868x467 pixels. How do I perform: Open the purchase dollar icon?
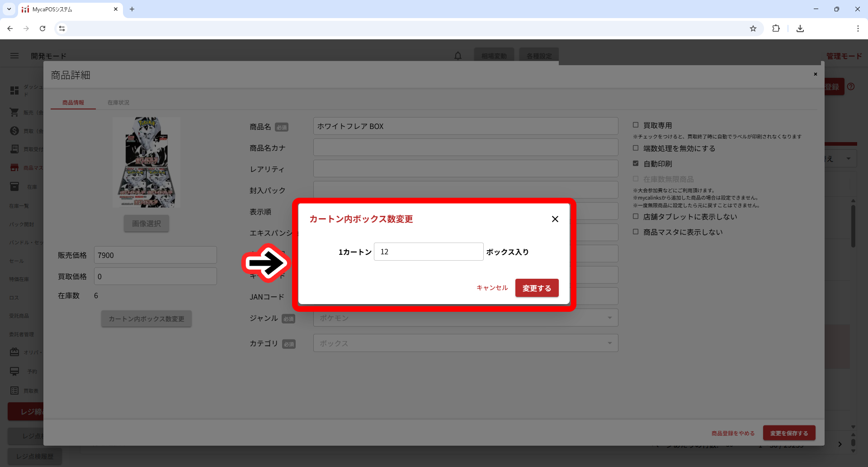click(14, 131)
